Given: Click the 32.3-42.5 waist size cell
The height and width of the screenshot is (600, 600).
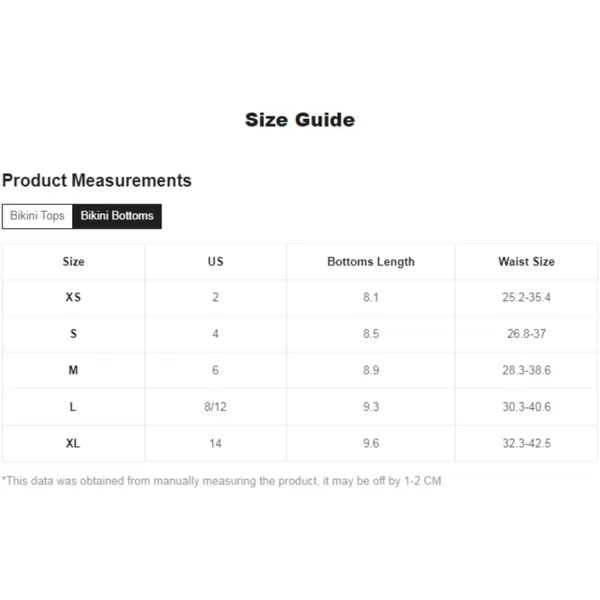Looking at the screenshot, I should click(527, 443).
